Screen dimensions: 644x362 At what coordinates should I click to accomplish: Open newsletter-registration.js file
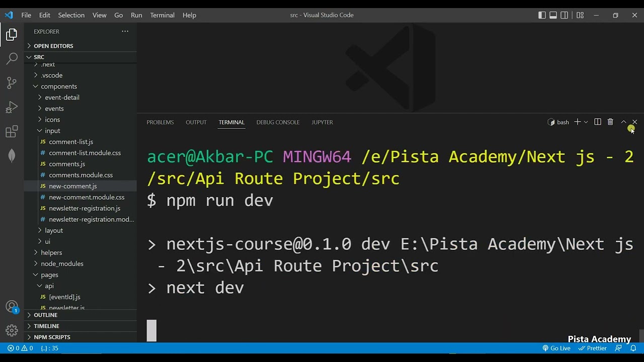pos(80,208)
